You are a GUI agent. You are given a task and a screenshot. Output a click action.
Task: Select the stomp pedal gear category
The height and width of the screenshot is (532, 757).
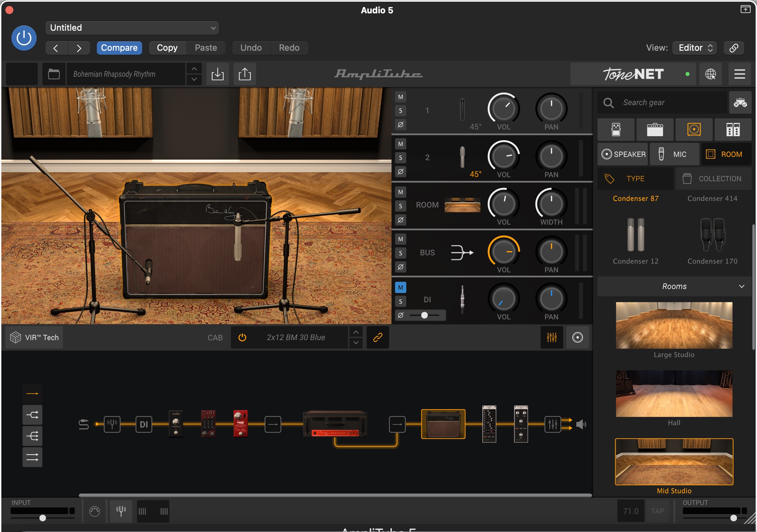pos(616,129)
